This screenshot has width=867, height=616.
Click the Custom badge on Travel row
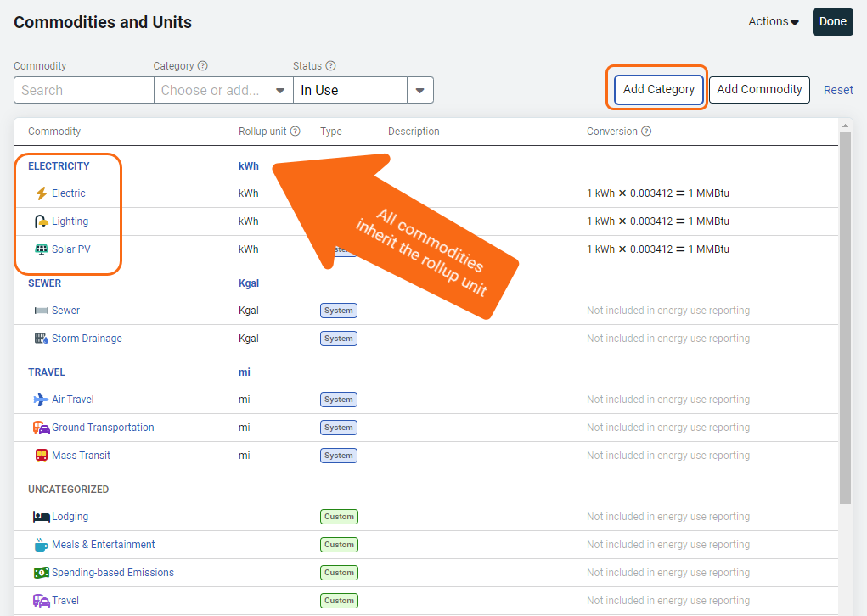(x=339, y=601)
